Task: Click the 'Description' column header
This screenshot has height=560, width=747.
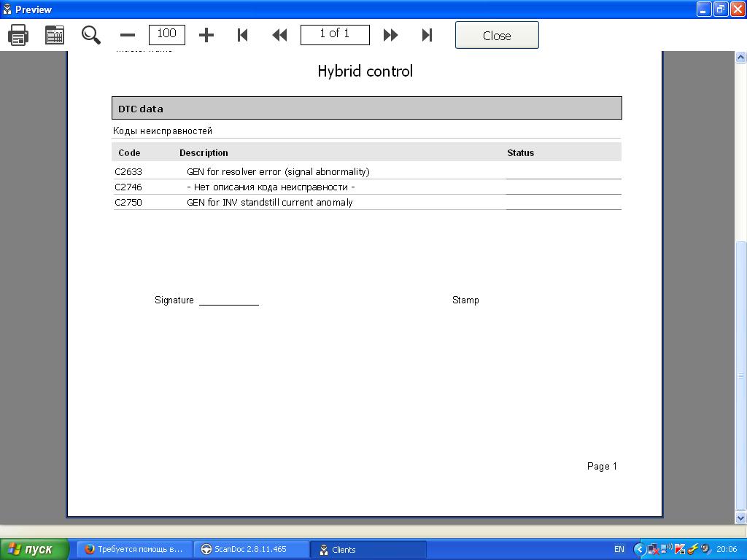Action: pos(204,153)
